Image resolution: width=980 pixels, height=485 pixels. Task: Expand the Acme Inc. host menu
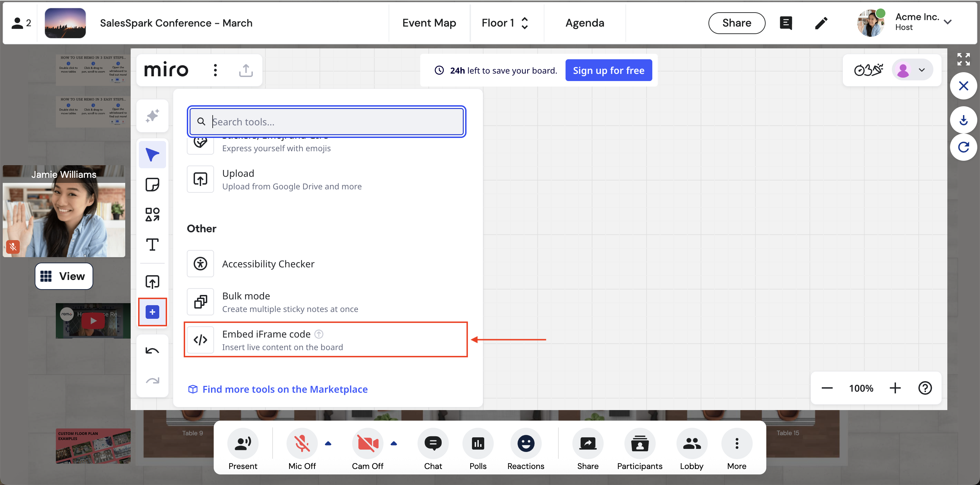pos(947,22)
